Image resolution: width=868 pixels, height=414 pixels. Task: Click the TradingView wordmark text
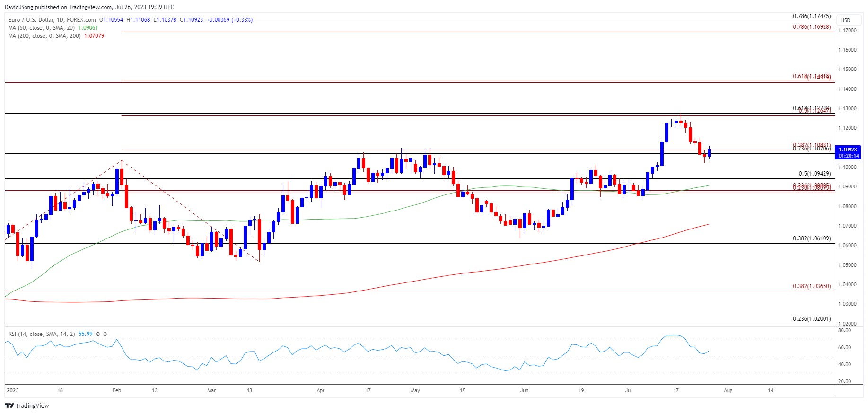point(32,405)
